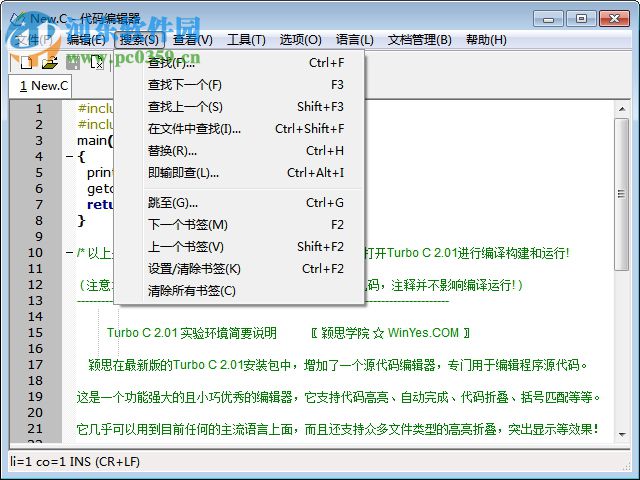Click the Turbo C 2.01 实验环境简要说明 heading
This screenshot has width=640, height=480.
(x=192, y=333)
